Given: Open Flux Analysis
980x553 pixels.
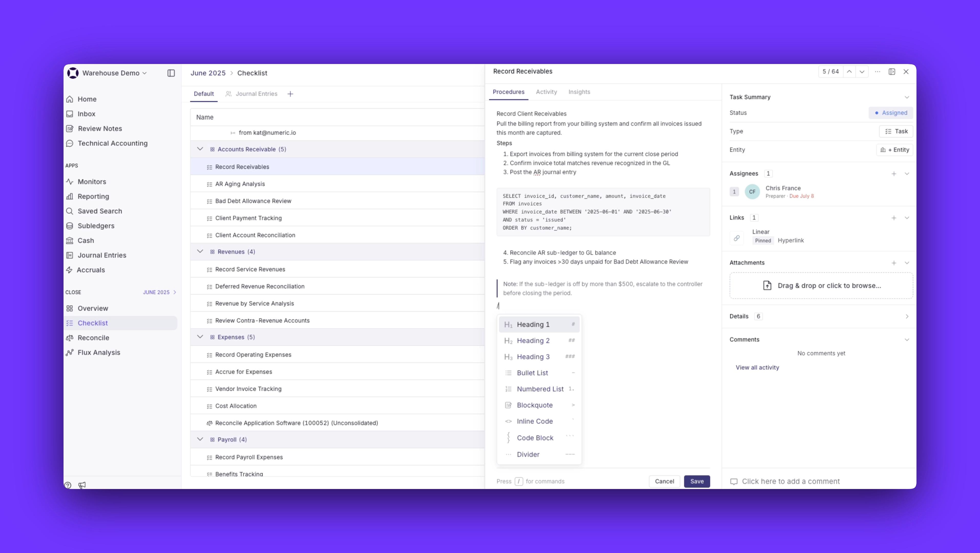Looking at the screenshot, I should click(x=99, y=353).
